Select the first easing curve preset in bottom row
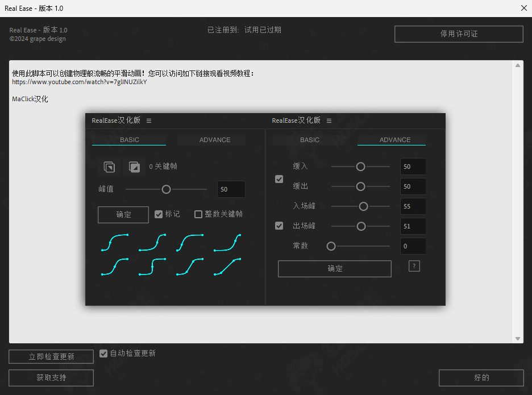Image resolution: width=532 pixels, height=395 pixels. click(115, 267)
